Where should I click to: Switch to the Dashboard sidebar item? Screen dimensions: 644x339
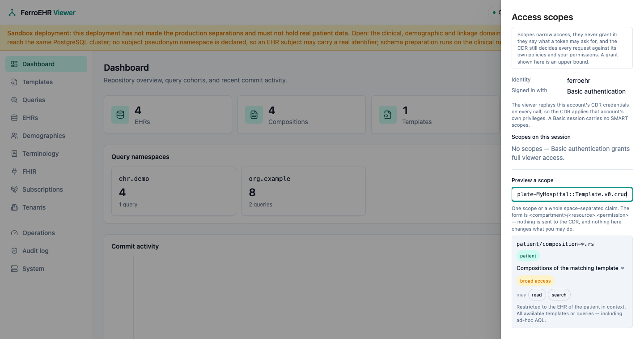tap(46, 64)
